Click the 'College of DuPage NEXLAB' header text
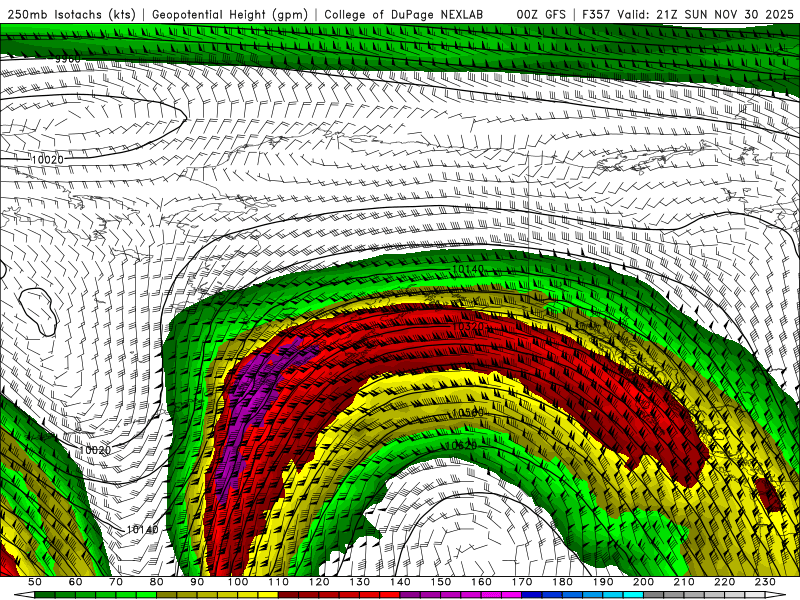This screenshot has height=600, width=800. (403, 14)
